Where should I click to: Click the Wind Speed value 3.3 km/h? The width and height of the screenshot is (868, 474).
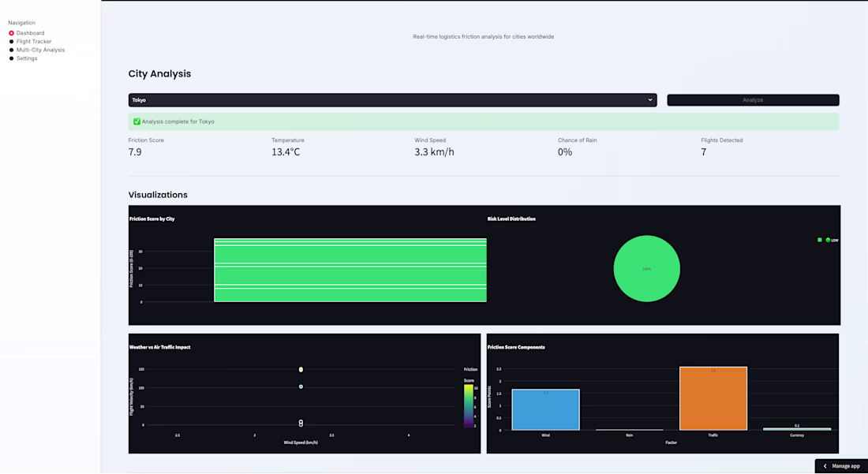click(x=435, y=152)
